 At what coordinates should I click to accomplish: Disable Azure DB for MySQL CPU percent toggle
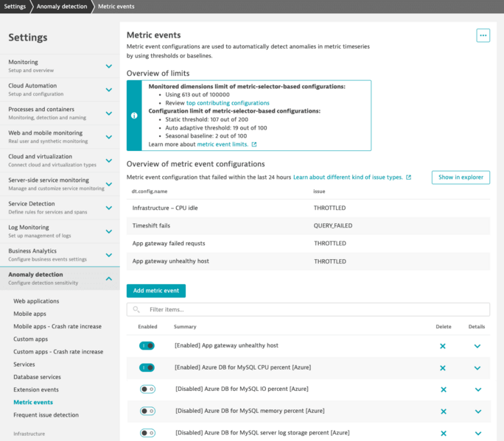pyautogui.click(x=147, y=367)
